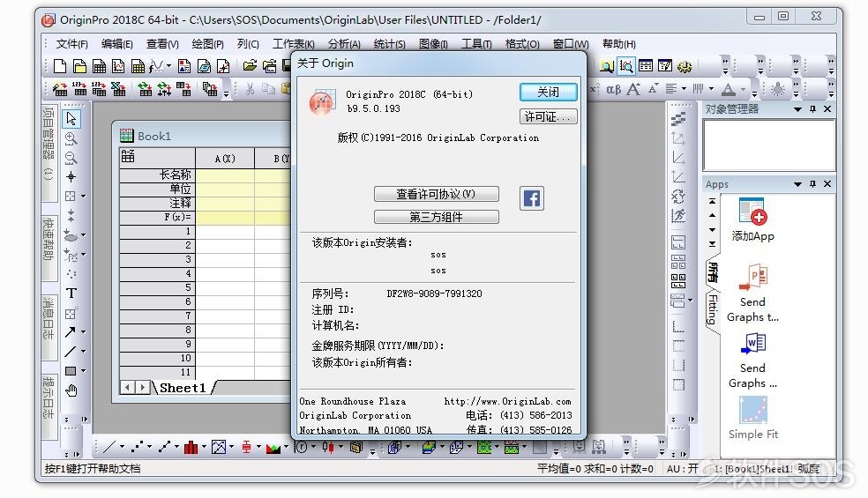This screenshot has height=498, width=868.
Task: Open the 文件(F) menu
Action: [72, 44]
